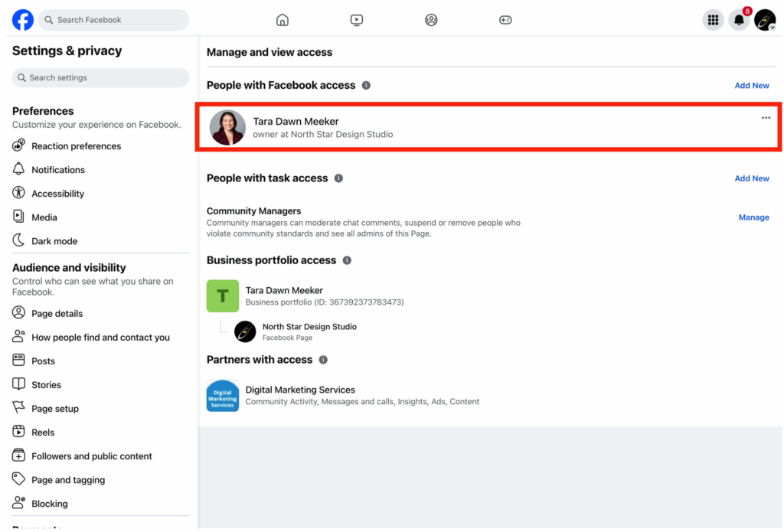Click the North Star Design Studio page avatar
This screenshot has height=532, width=784.
point(245,331)
